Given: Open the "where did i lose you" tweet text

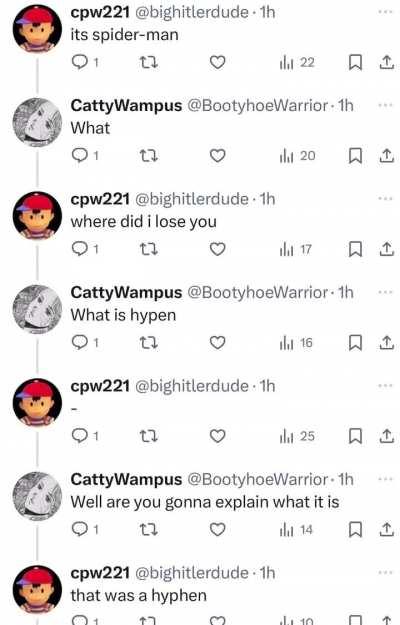Looking at the screenshot, I should 143,222.
